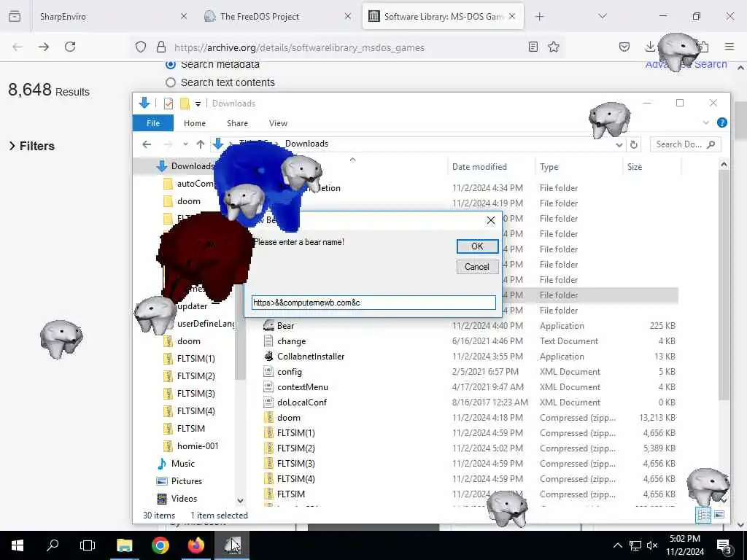This screenshot has width=747, height=560.
Task: Sort by Size column header
Action: click(x=651, y=167)
